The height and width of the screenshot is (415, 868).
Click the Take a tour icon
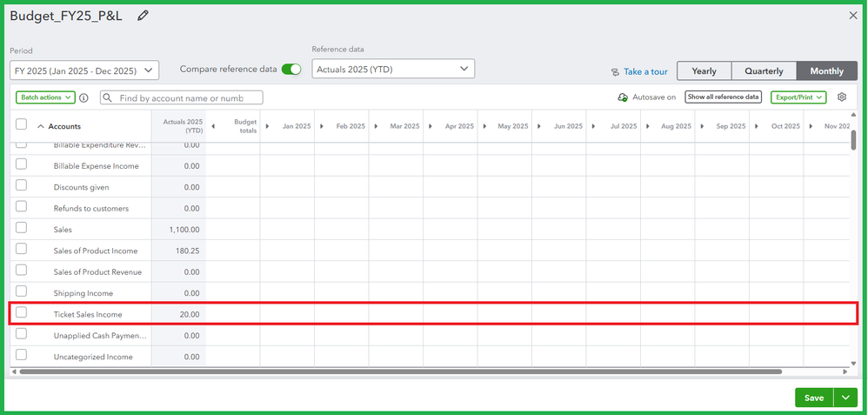point(615,72)
